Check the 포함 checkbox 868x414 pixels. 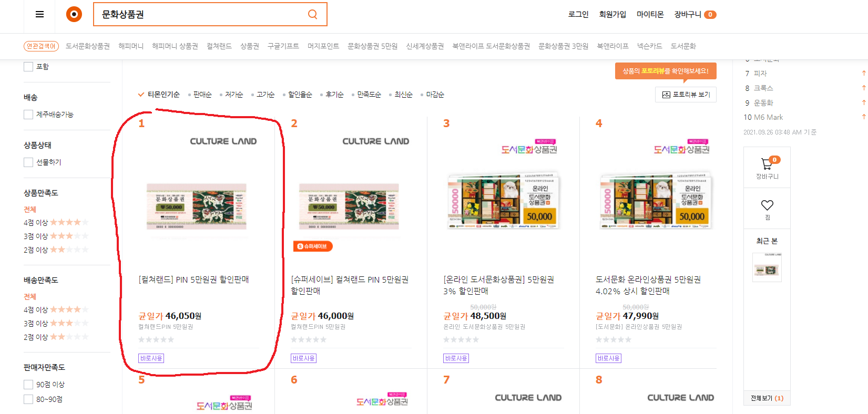(x=28, y=67)
